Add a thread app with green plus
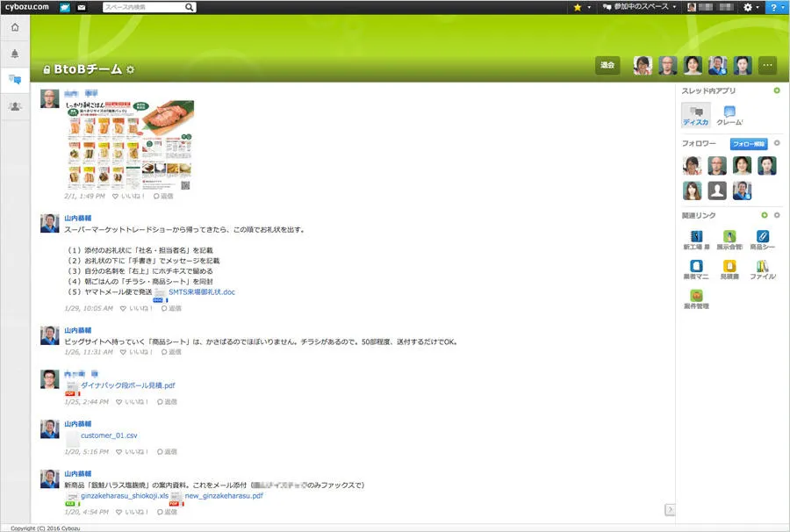The width and height of the screenshot is (790, 532). (776, 91)
